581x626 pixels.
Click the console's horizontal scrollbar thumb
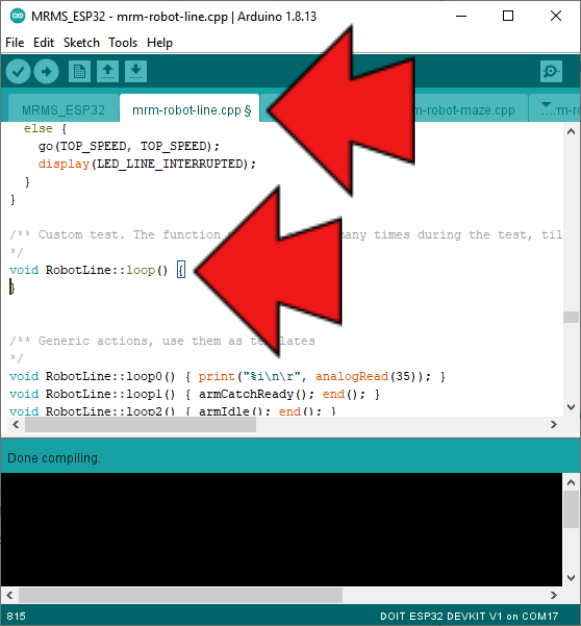click(x=180, y=595)
